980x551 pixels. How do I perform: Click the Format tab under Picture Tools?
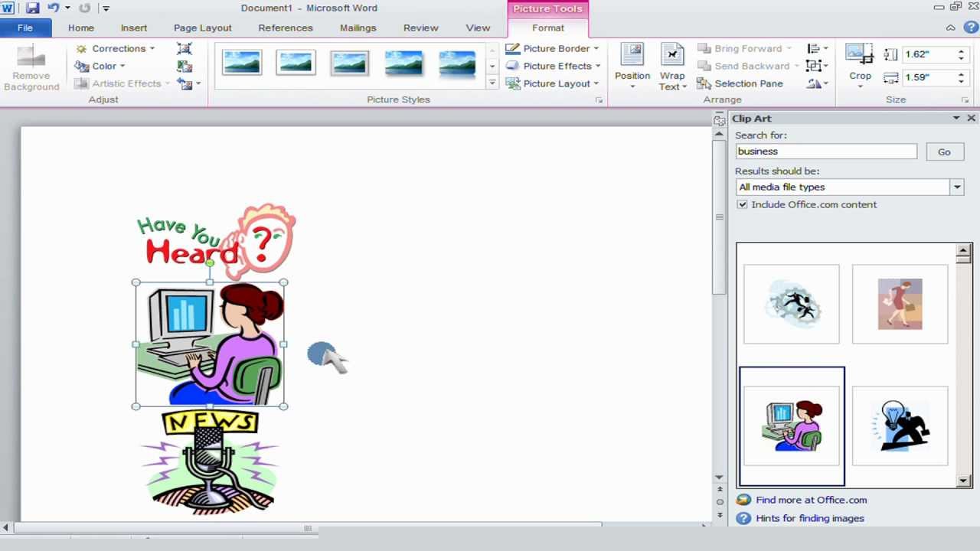(548, 28)
